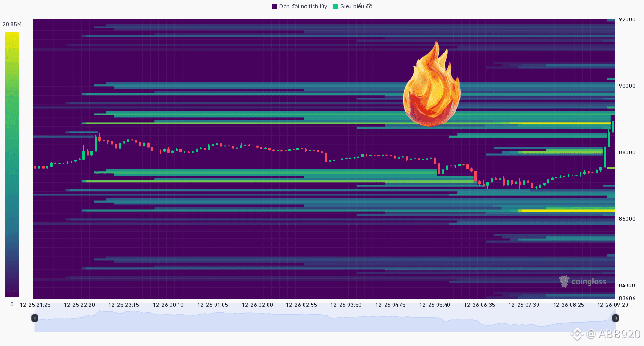644x346 pixels.
Task: Click the green legend color square
Action: click(336, 6)
